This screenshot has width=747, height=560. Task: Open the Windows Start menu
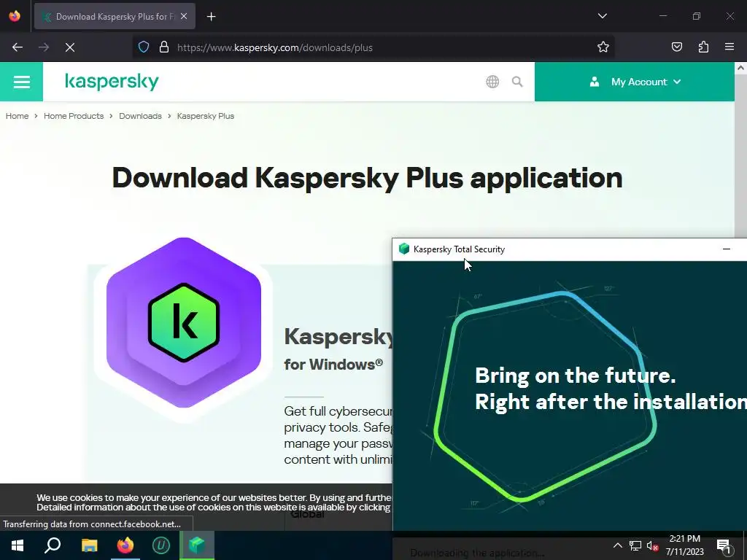click(18, 545)
